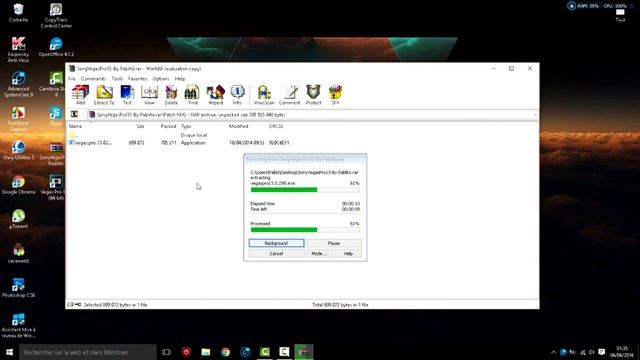Select Kaspersky Anti-Virus desktop icon
This screenshot has width=640, height=360.
tap(18, 49)
